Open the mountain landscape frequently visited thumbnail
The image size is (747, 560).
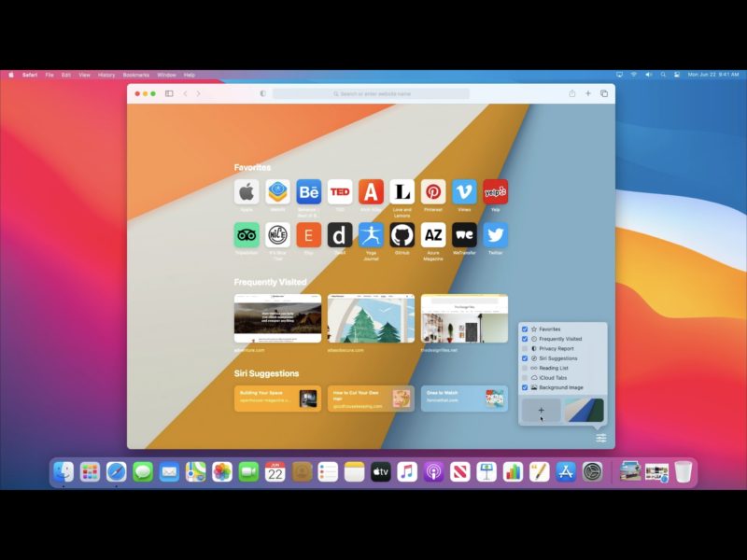click(x=277, y=318)
